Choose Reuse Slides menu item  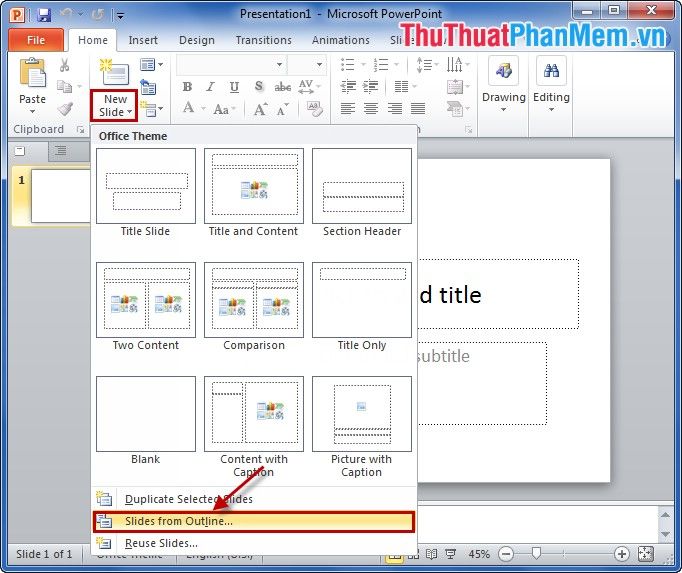pyautogui.click(x=254, y=543)
